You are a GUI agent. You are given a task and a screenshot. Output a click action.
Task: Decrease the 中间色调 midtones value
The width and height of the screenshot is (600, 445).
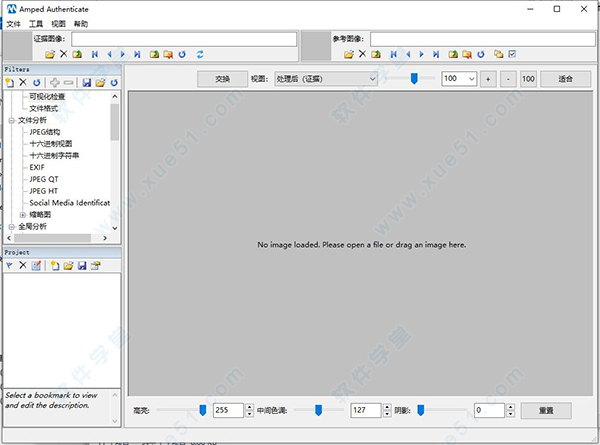click(387, 414)
